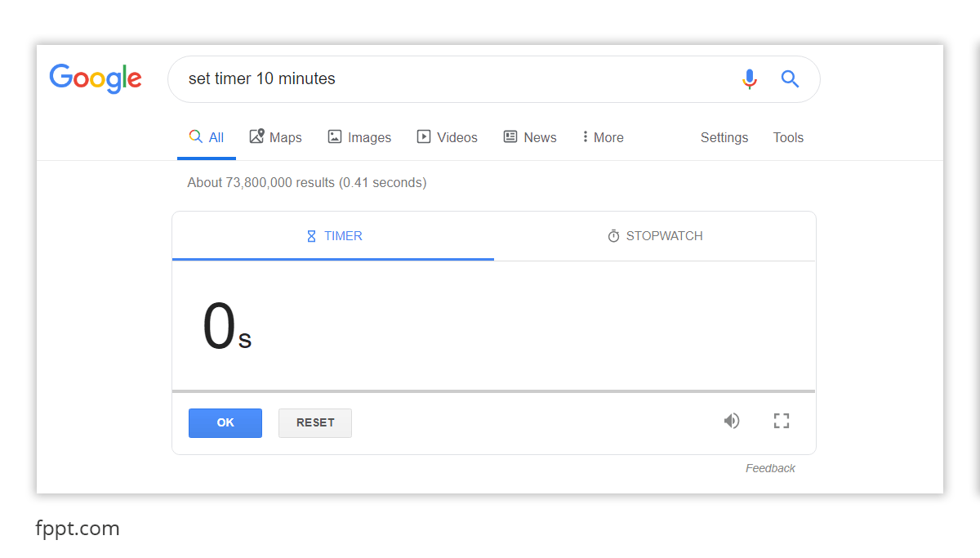Expand the Tools options
Image resolution: width=980 pixels, height=558 pixels.
coord(788,137)
